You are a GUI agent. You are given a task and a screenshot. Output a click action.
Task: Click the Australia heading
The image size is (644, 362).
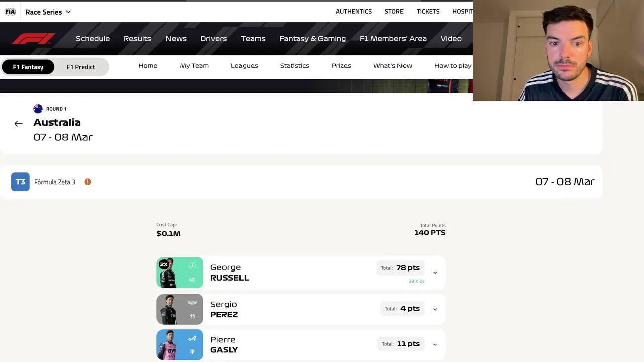point(57,122)
